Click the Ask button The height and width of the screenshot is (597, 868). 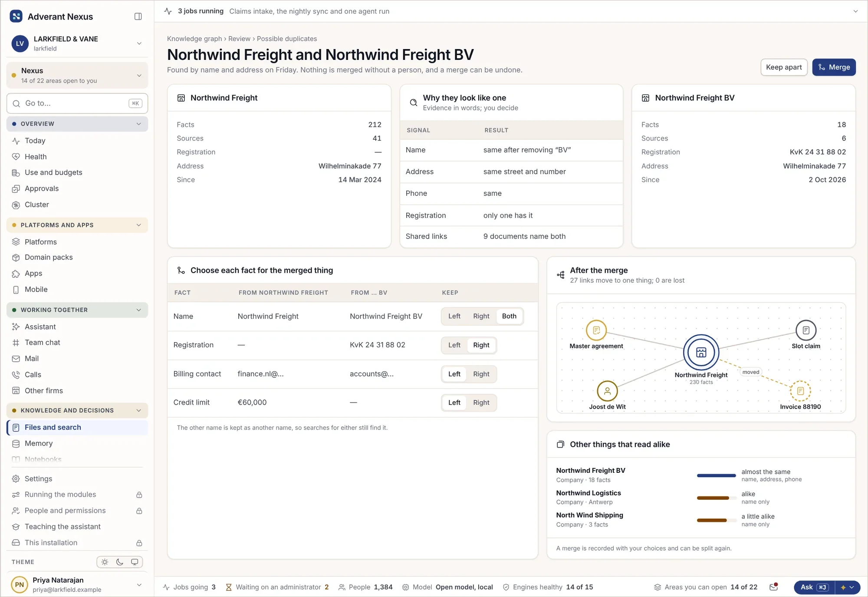coord(814,587)
